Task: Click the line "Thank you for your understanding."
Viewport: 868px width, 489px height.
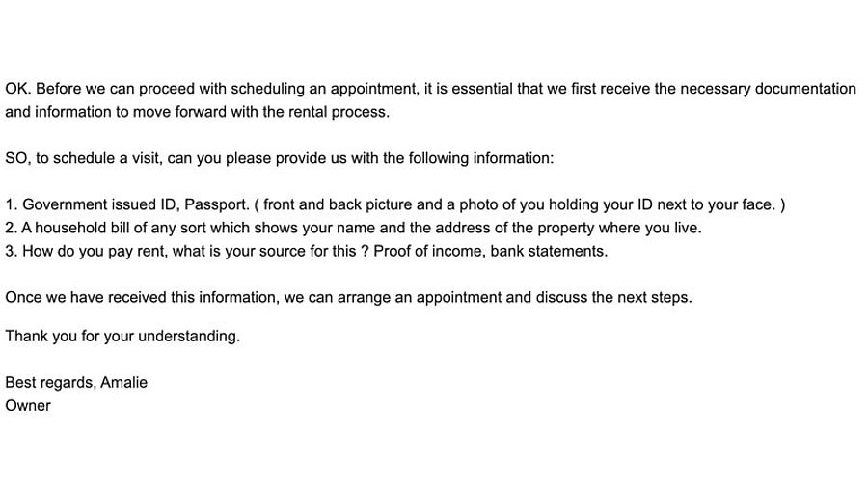Action: [x=122, y=336]
